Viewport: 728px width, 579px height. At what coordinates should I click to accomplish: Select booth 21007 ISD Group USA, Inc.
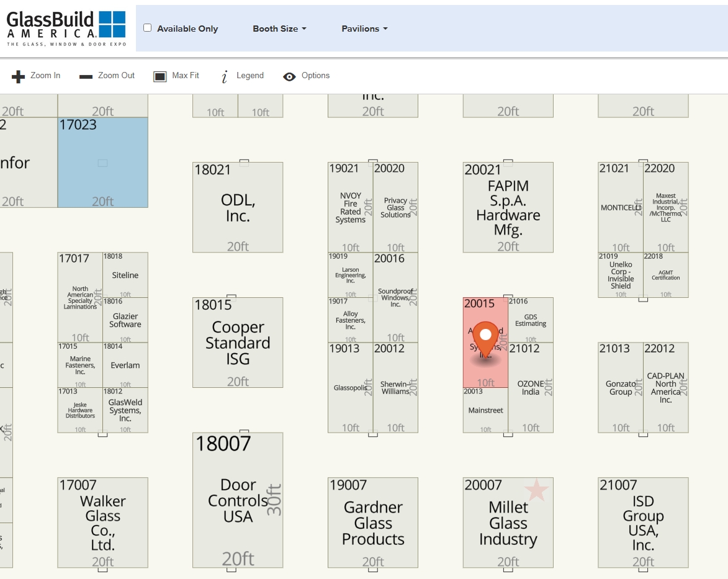point(643,523)
